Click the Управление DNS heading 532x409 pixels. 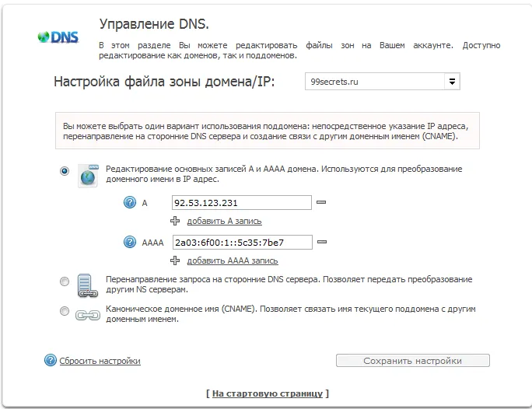click(154, 24)
